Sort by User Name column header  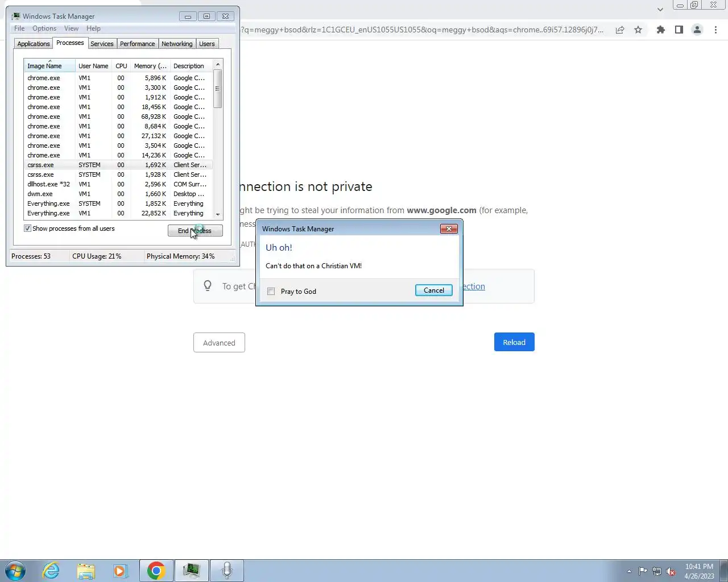click(93, 66)
